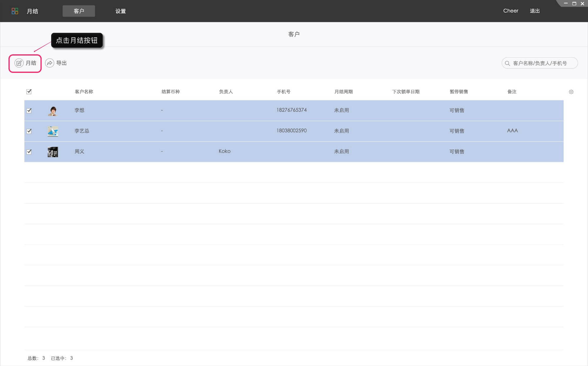This screenshot has height=366, width=588.
Task: Click the Cheer username
Action: click(510, 11)
